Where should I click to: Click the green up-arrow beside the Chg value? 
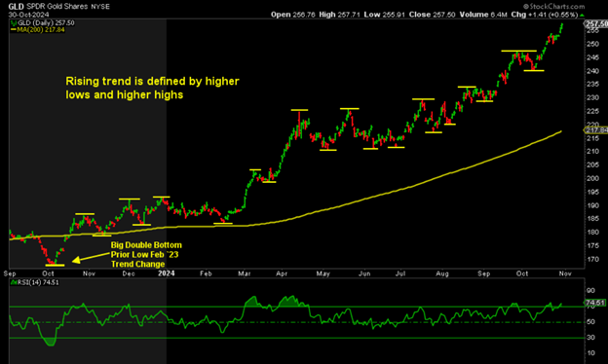click(582, 15)
